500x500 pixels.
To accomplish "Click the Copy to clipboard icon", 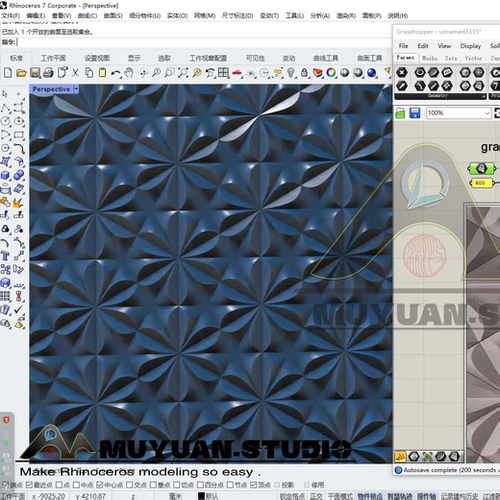I will (x=89, y=72).
